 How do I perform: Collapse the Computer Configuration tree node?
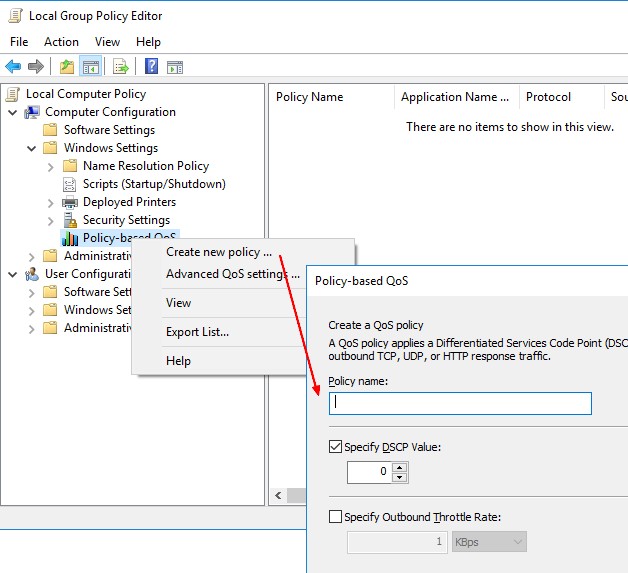tap(12, 112)
